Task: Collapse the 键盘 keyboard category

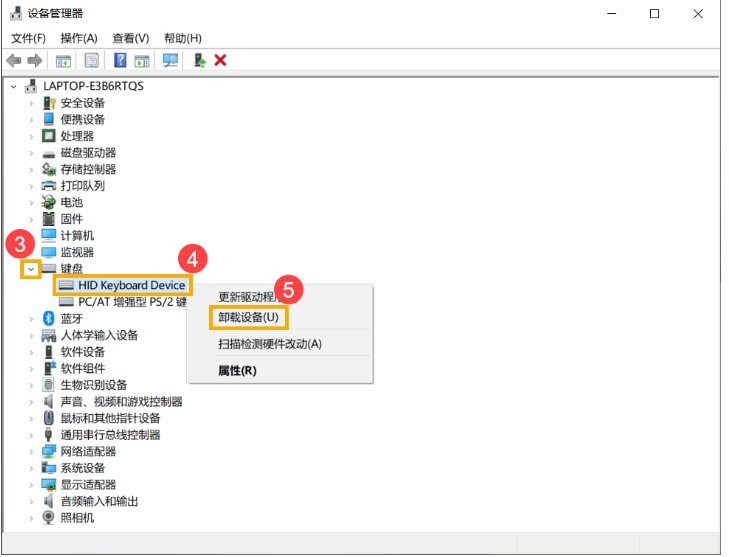Action: coord(32,269)
